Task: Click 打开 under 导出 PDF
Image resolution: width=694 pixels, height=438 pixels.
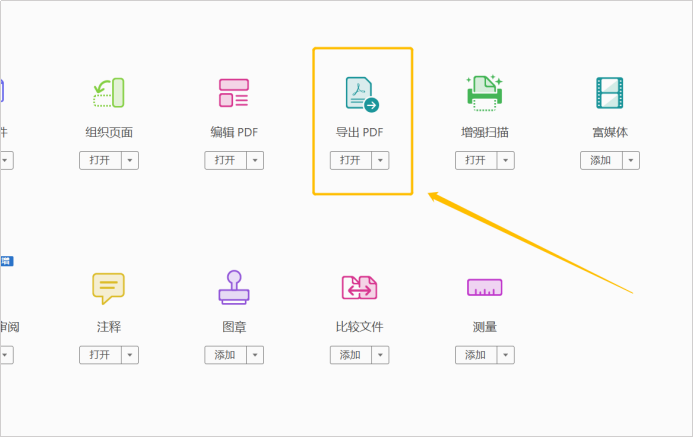Action: [351, 160]
